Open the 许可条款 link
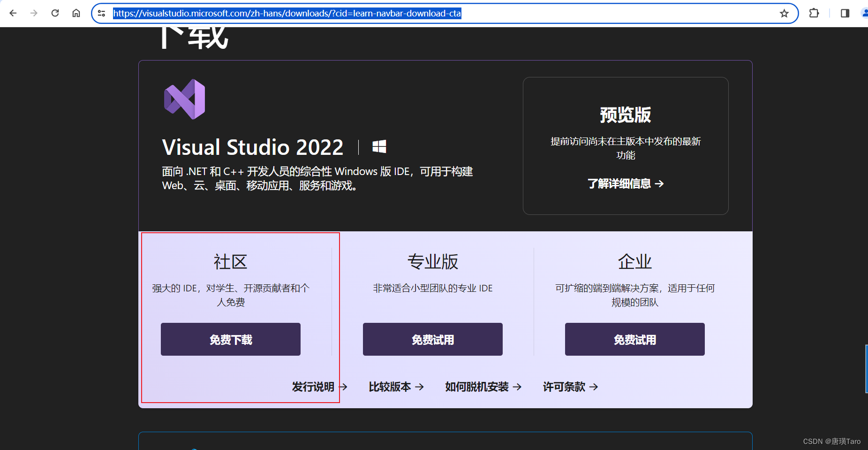The image size is (868, 450). click(x=571, y=387)
